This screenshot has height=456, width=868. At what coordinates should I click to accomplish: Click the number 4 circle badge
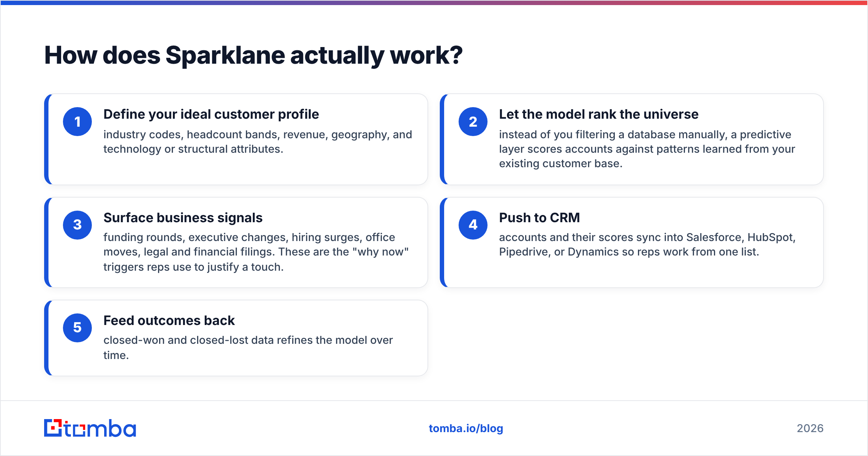(x=473, y=225)
